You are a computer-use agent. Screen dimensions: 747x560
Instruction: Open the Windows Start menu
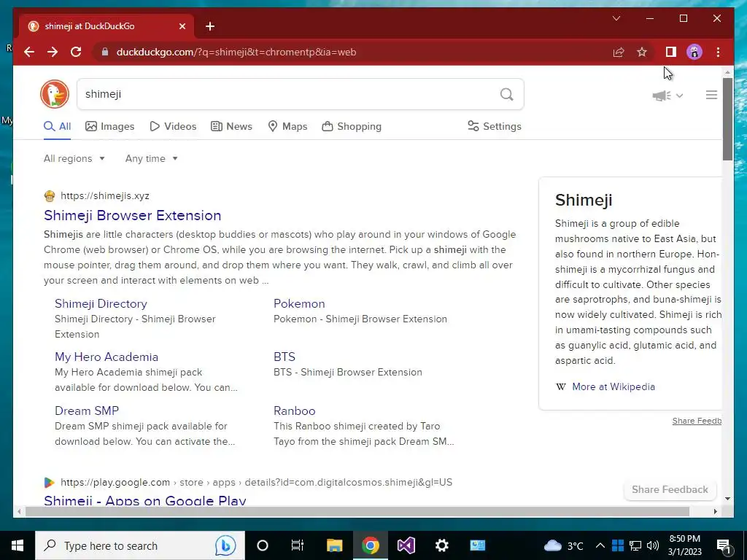[18, 545]
